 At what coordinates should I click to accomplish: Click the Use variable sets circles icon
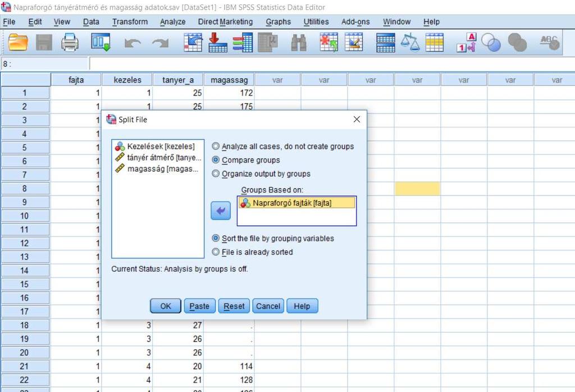(x=491, y=42)
